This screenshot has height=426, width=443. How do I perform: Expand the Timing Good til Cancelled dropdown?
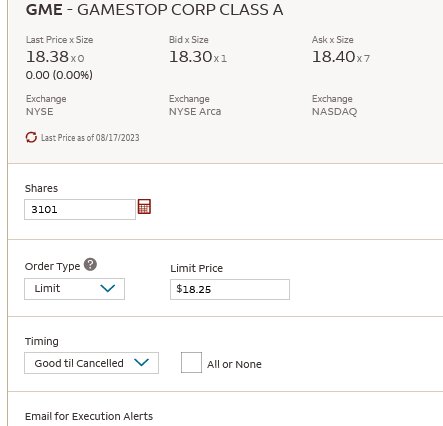[91, 363]
